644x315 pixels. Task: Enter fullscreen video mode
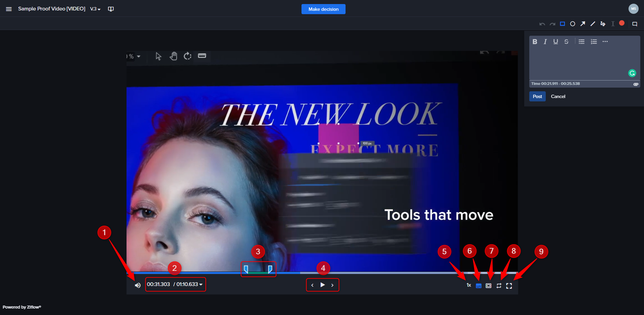point(509,286)
